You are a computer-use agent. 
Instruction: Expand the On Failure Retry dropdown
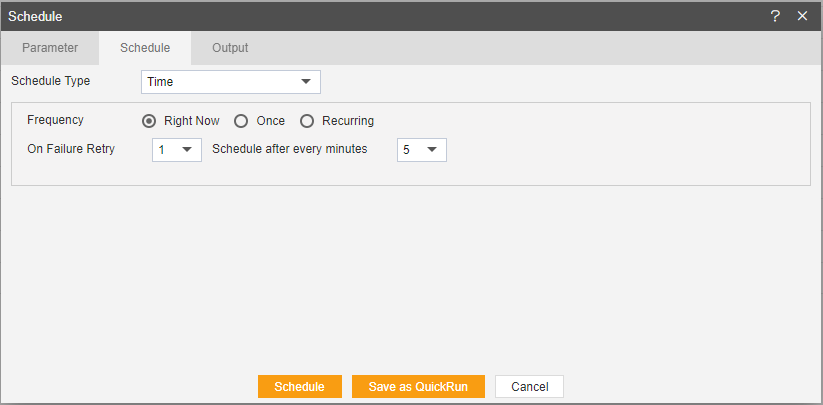(x=177, y=150)
